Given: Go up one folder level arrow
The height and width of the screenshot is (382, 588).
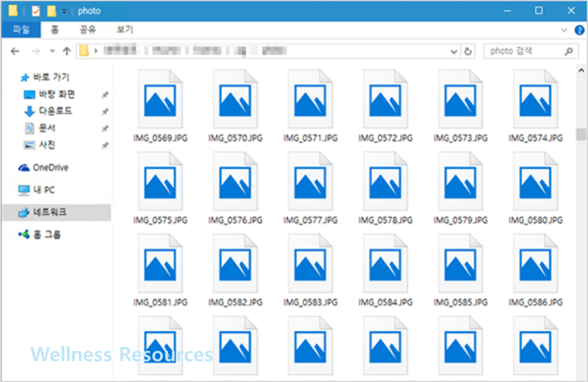Looking at the screenshot, I should (x=67, y=51).
